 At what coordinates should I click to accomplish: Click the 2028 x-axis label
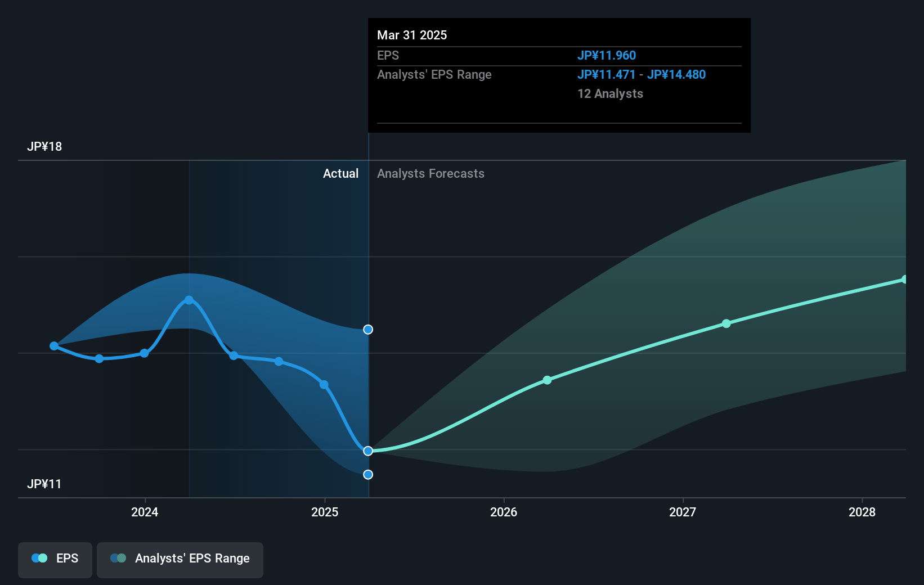pyautogui.click(x=862, y=512)
